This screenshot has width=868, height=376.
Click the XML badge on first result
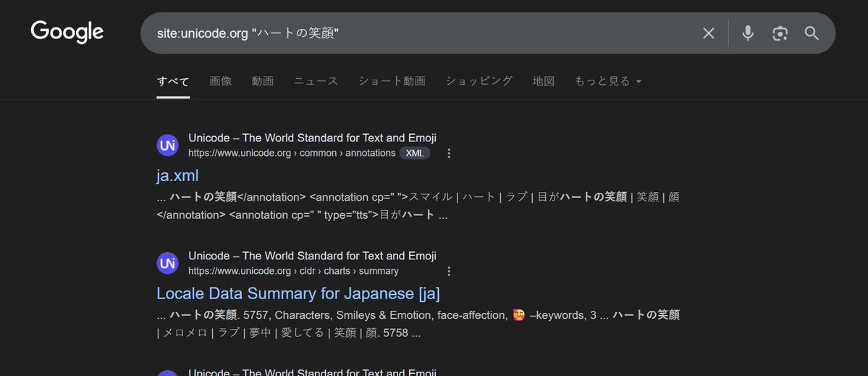pyautogui.click(x=415, y=154)
